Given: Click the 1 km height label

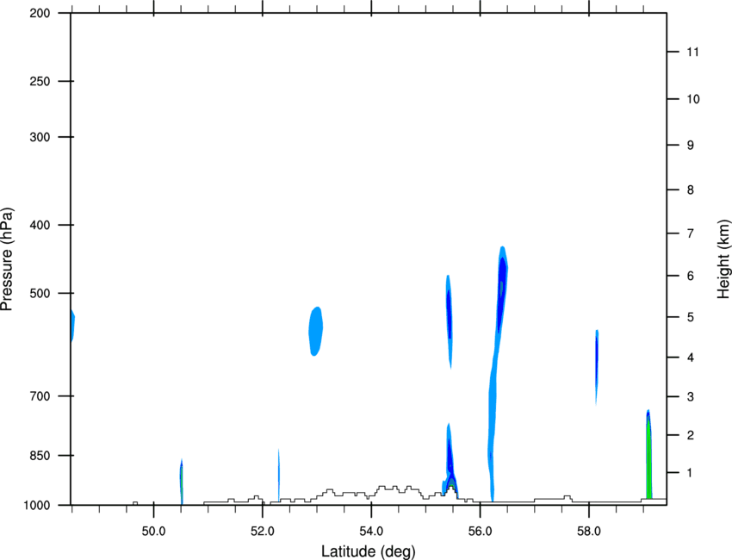Looking at the screenshot, I should 691,473.
